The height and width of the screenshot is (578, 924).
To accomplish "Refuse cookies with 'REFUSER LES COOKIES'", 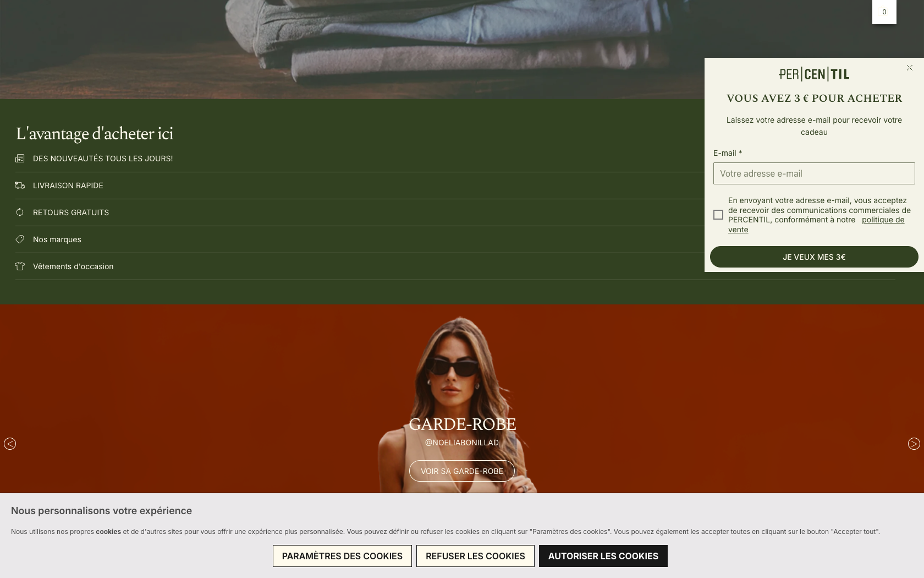I will pyautogui.click(x=475, y=556).
